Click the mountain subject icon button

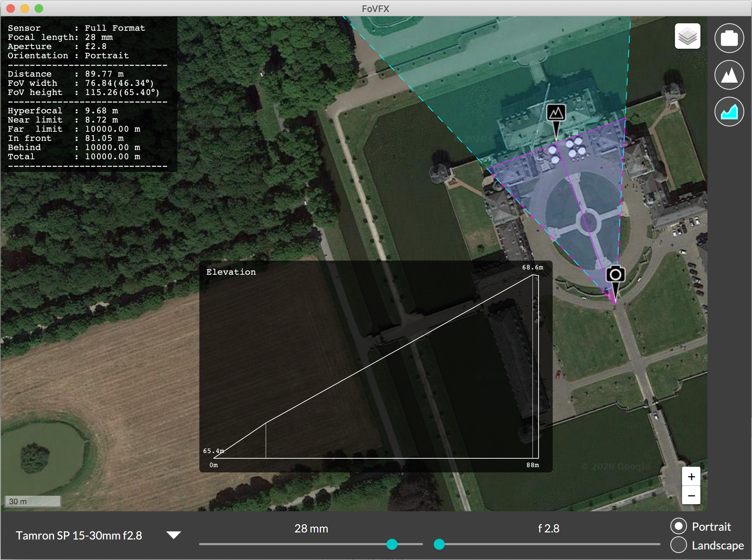(x=729, y=75)
